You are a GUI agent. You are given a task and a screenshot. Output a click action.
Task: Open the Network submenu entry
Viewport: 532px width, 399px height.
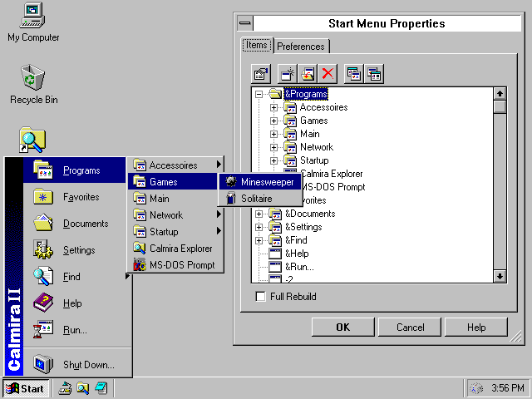(175, 215)
